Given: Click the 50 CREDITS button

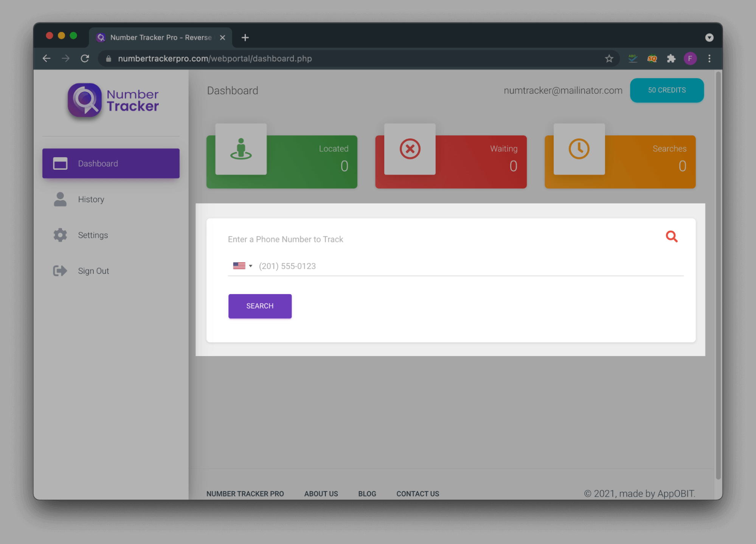Looking at the screenshot, I should point(666,90).
